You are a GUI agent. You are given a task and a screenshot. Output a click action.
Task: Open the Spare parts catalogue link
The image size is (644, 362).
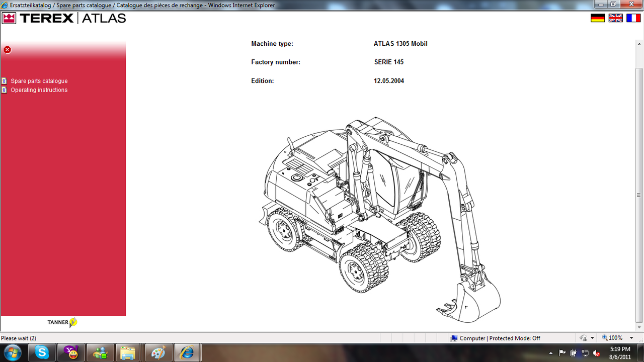point(39,81)
